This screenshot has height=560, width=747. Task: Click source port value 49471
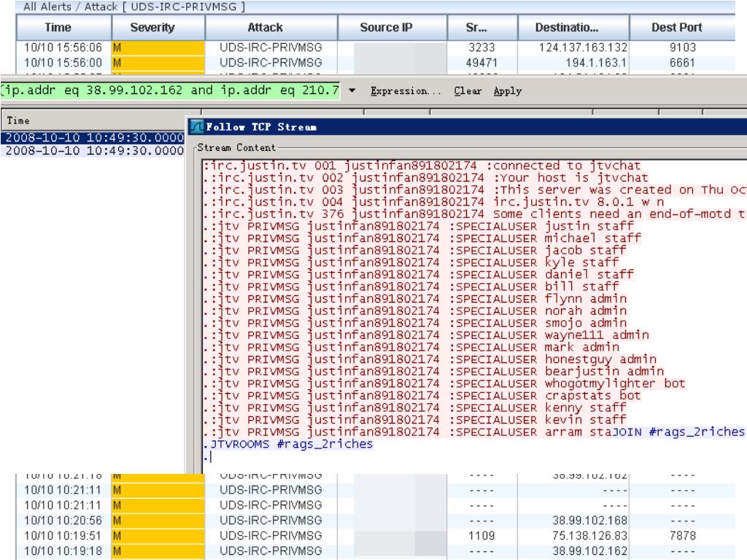coord(481,63)
